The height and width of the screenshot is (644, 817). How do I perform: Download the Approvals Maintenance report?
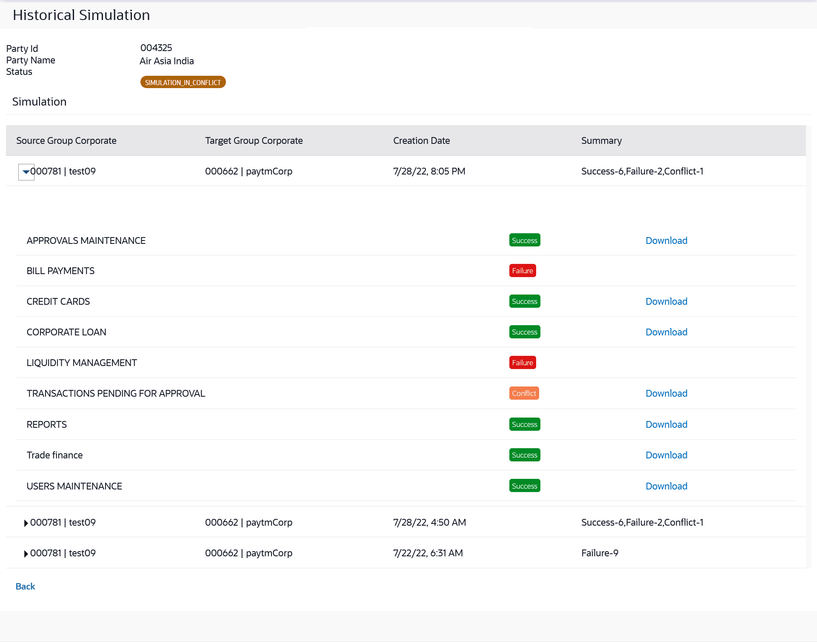click(x=666, y=240)
